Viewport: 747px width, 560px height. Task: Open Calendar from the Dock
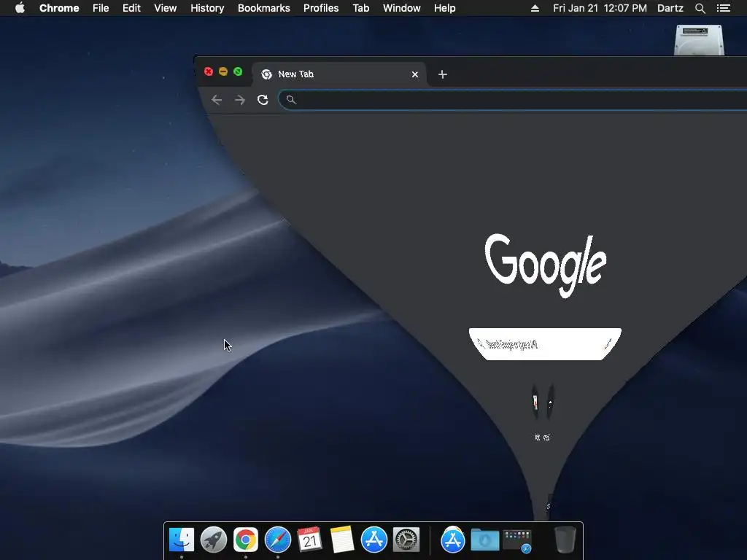pos(309,540)
